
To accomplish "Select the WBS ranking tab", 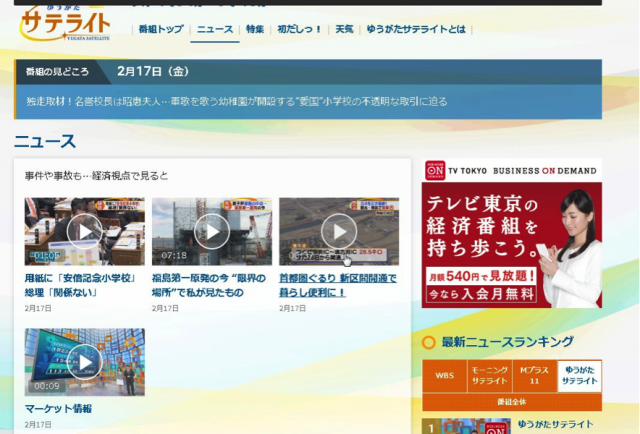I will click(x=444, y=376).
